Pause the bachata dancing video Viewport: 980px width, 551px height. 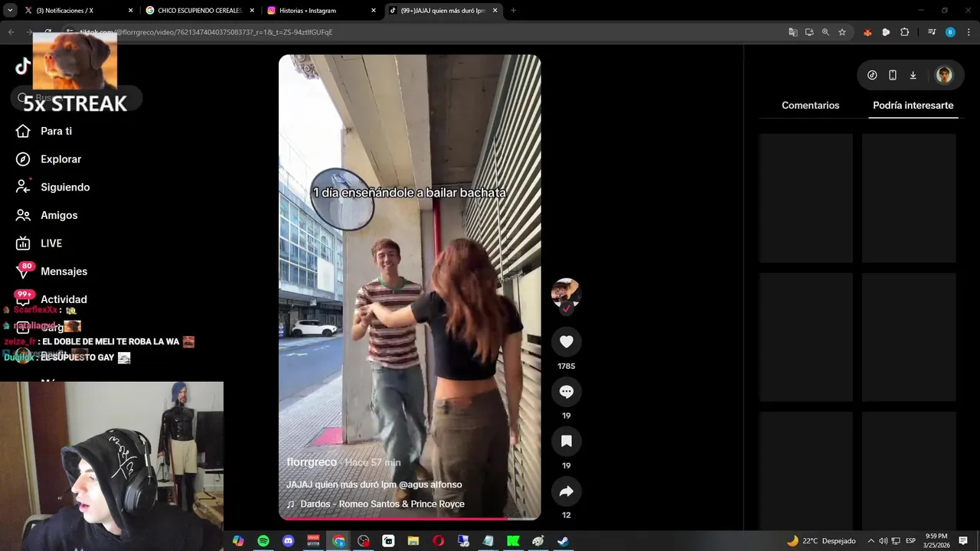410,287
